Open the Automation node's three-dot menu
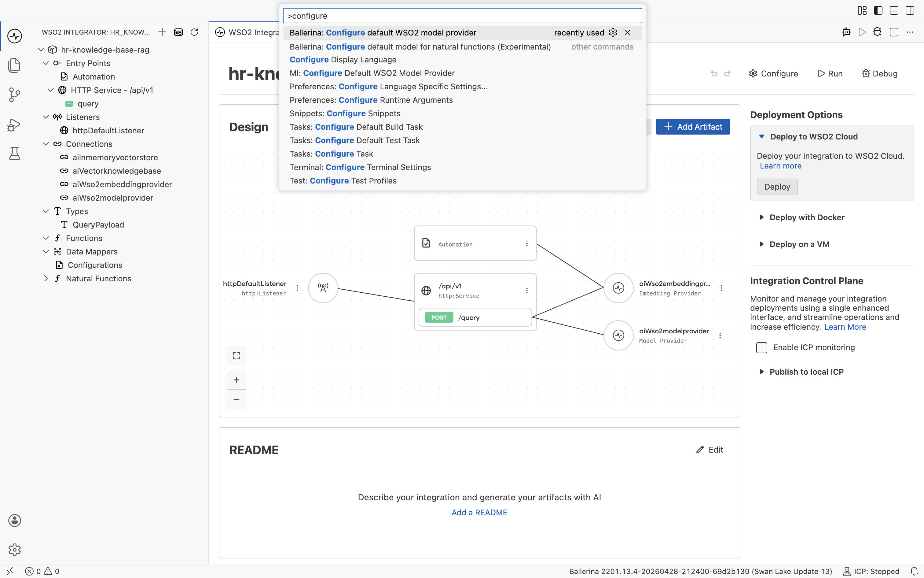The width and height of the screenshot is (924, 578). coord(527,243)
